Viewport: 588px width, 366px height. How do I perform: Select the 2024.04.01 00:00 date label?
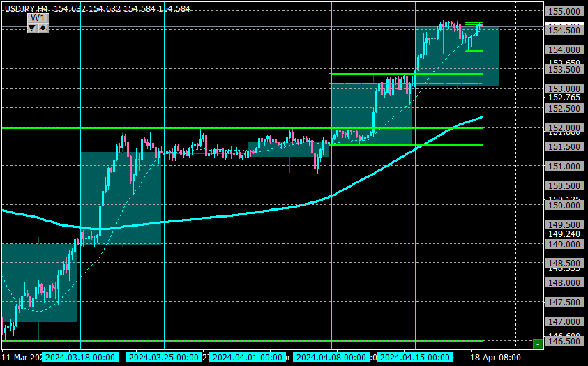pos(248,358)
